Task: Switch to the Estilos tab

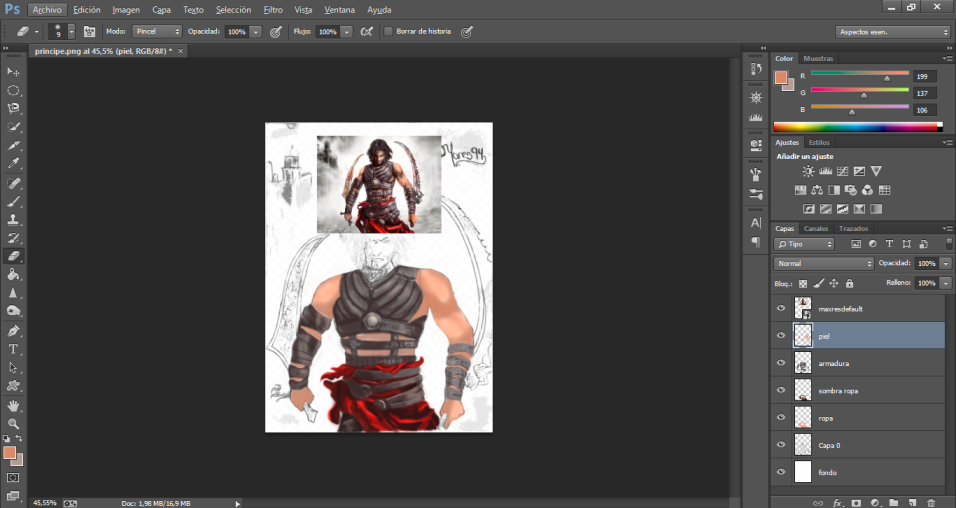Action: point(819,143)
